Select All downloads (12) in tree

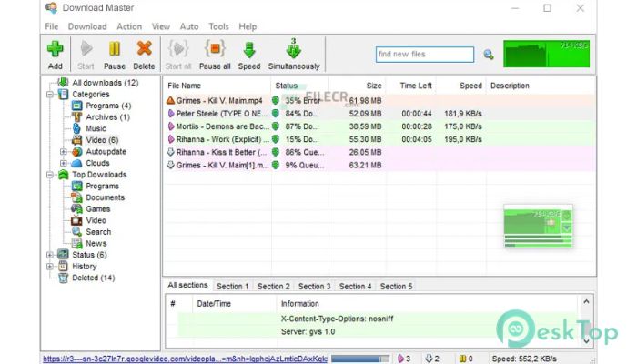106,83
